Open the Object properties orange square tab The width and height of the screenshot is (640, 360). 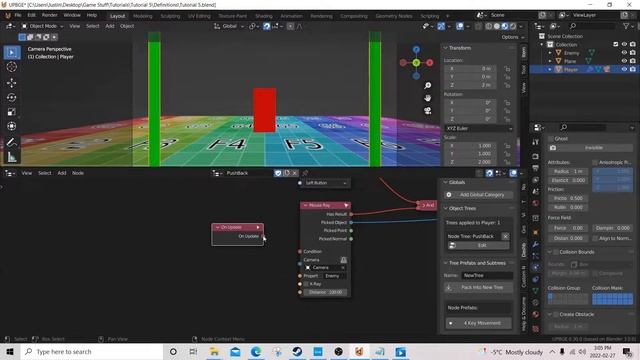[536, 232]
